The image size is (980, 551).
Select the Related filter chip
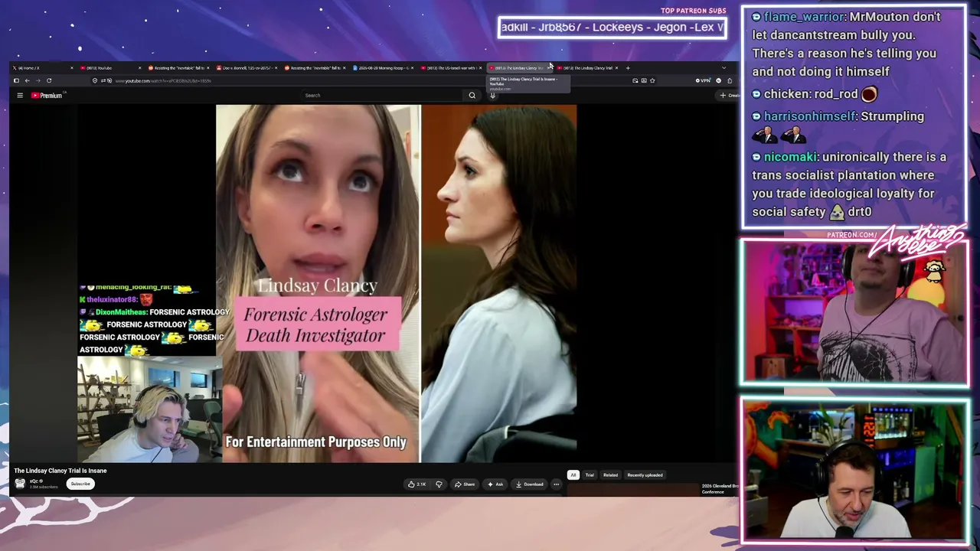tap(610, 475)
